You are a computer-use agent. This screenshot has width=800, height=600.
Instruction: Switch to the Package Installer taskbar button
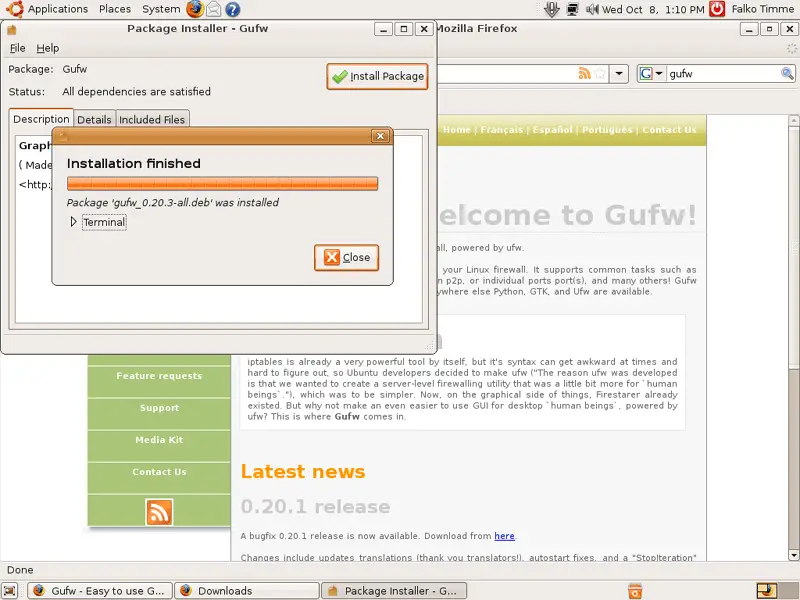pos(393,591)
